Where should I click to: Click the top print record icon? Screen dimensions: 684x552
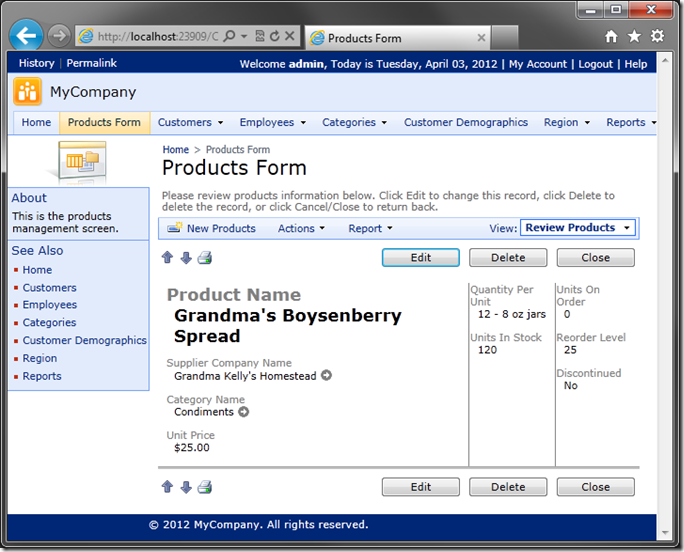point(205,258)
